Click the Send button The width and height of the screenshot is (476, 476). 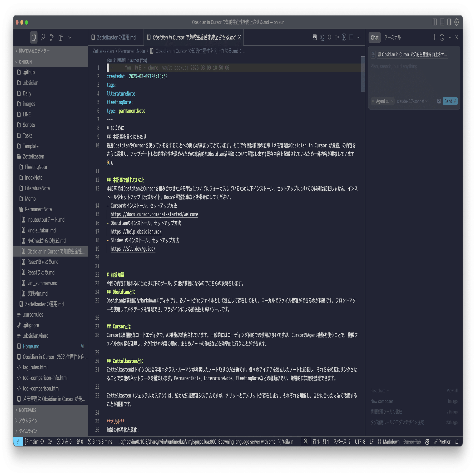[x=450, y=101]
